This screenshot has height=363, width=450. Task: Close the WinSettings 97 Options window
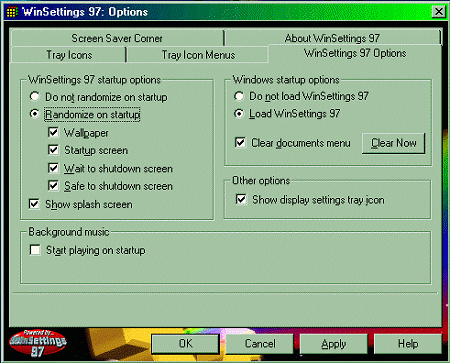click(x=439, y=12)
